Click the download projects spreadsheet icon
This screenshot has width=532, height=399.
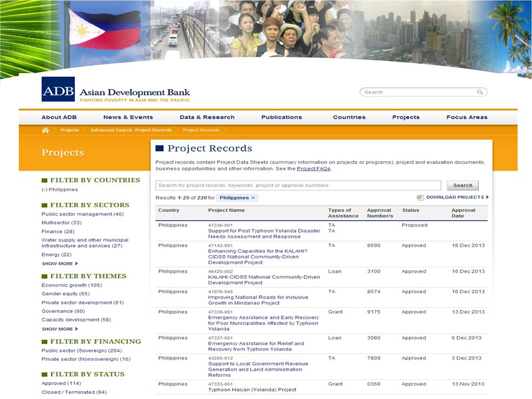(x=420, y=197)
